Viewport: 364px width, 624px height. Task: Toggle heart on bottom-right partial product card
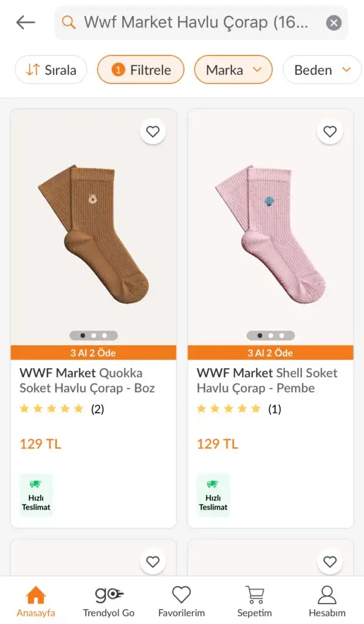[330, 561]
